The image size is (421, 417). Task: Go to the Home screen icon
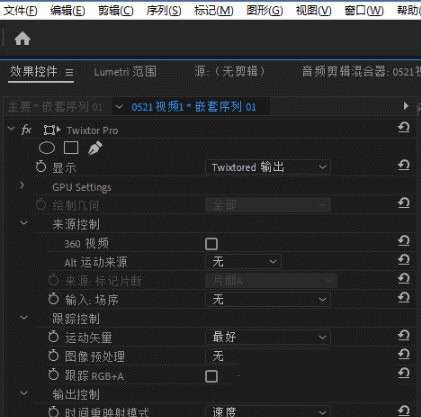23,39
